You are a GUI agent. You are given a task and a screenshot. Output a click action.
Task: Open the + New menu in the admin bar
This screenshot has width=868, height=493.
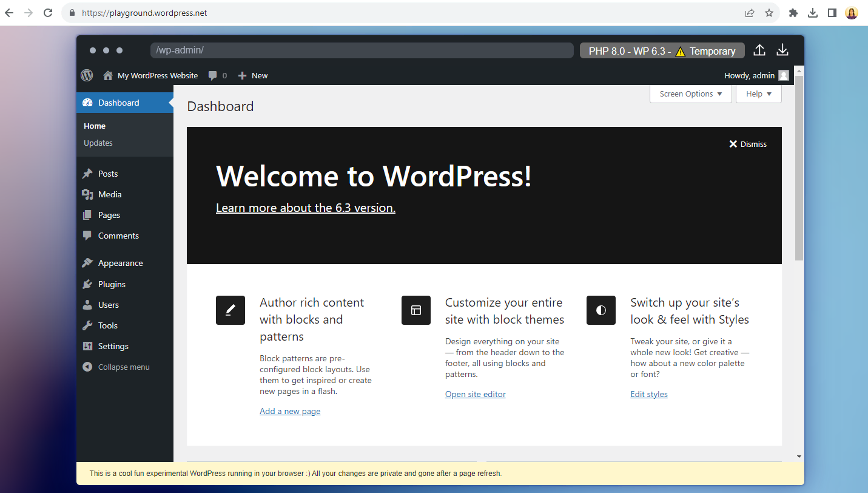coord(252,75)
